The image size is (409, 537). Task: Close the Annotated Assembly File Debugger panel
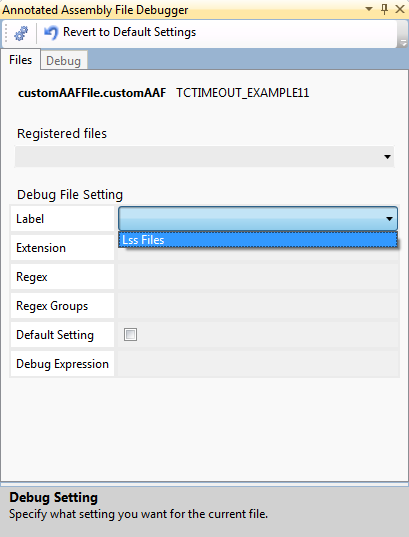[400, 9]
